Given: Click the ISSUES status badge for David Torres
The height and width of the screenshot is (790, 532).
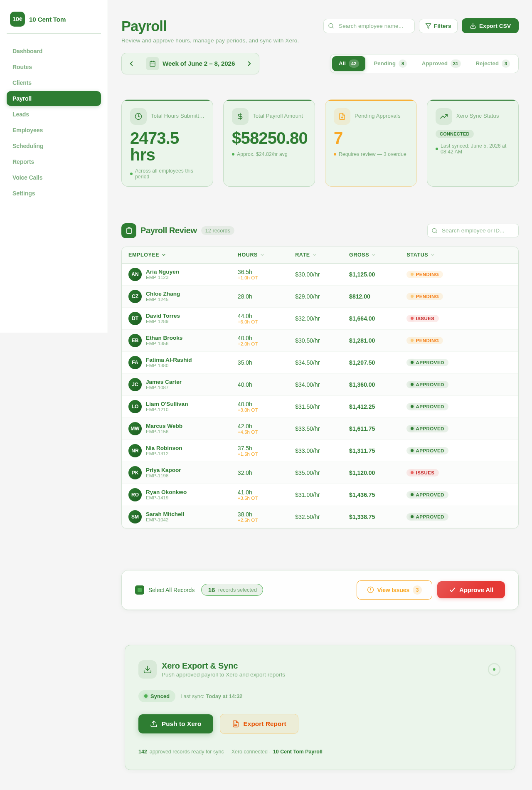Looking at the screenshot, I should click(423, 318).
